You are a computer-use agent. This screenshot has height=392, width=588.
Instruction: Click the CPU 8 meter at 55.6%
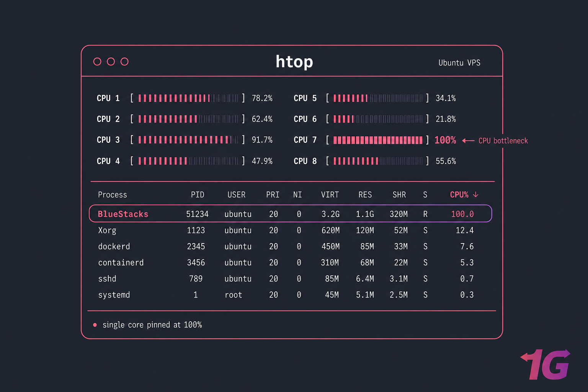(377, 161)
